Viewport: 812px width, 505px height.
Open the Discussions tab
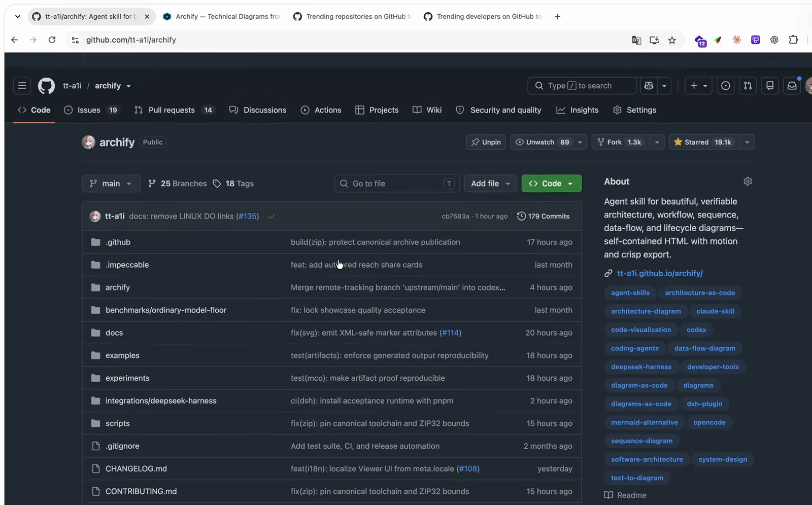[x=258, y=110]
